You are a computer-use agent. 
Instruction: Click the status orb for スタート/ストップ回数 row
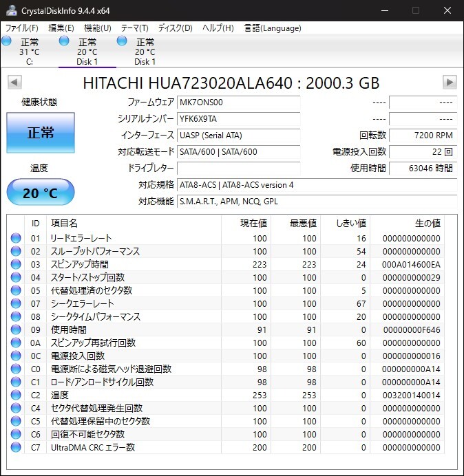click(16, 277)
